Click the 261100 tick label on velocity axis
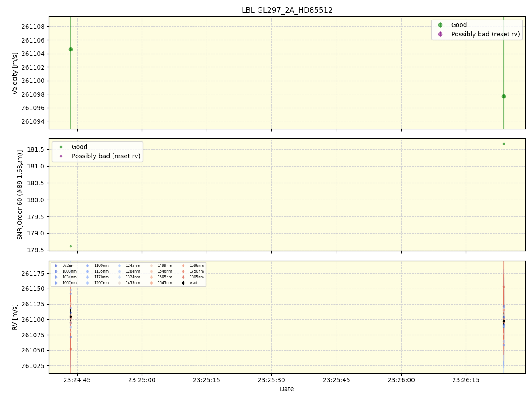 coord(33,81)
